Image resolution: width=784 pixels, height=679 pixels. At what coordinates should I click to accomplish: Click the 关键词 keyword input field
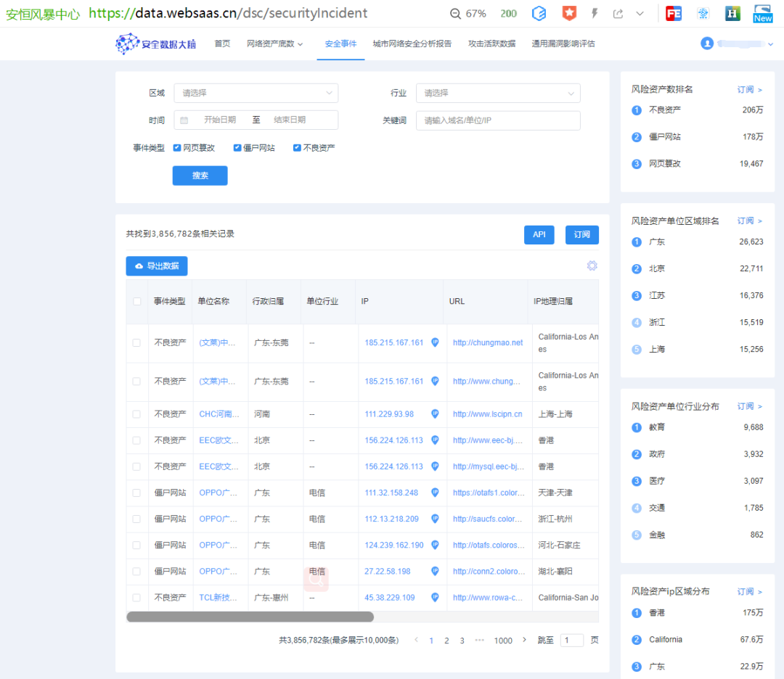tap(498, 120)
